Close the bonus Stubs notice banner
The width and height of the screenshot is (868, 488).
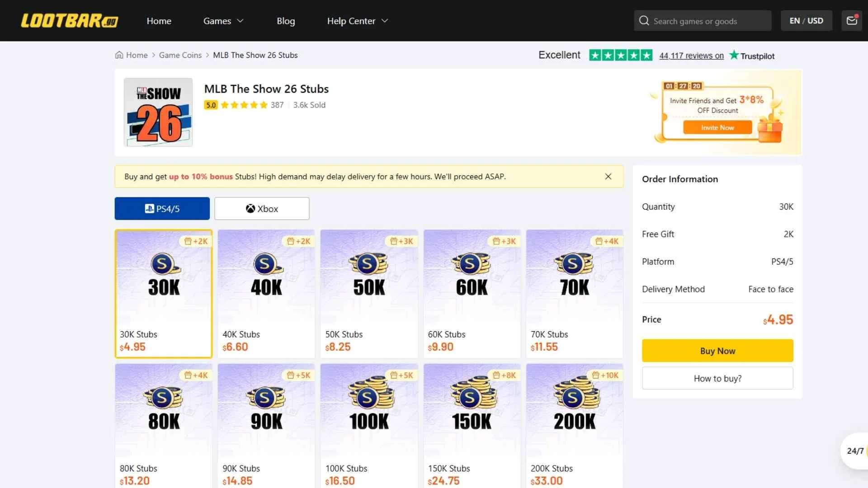[x=608, y=176]
